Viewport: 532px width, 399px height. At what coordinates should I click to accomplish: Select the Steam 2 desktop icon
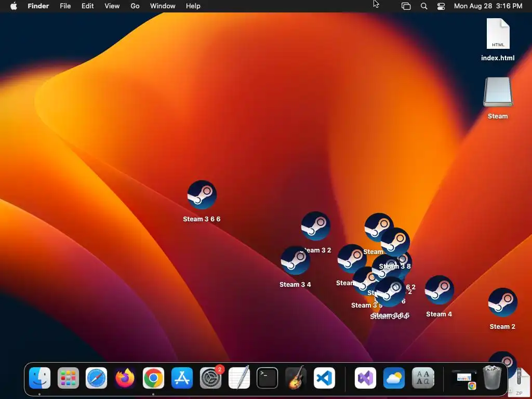point(502,303)
